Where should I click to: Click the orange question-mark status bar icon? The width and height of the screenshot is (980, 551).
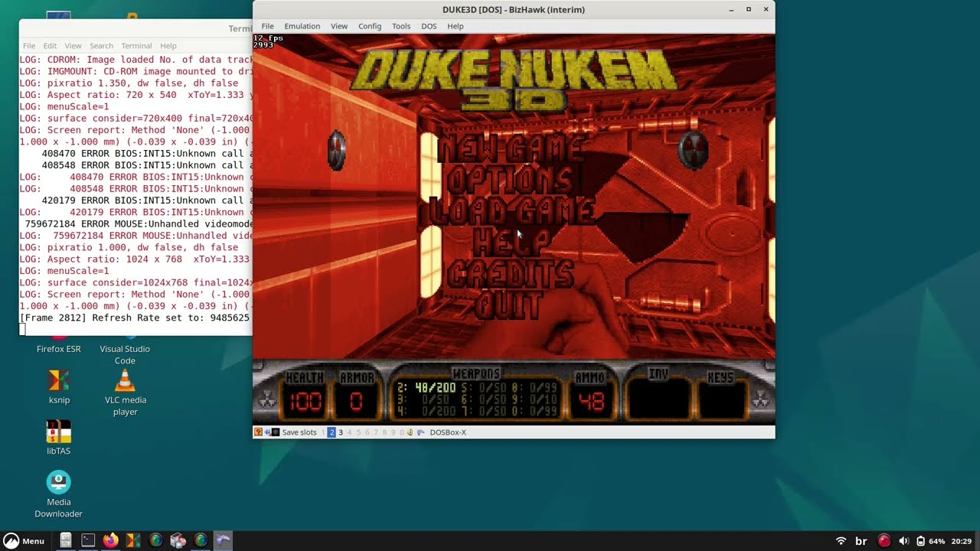pos(258,432)
